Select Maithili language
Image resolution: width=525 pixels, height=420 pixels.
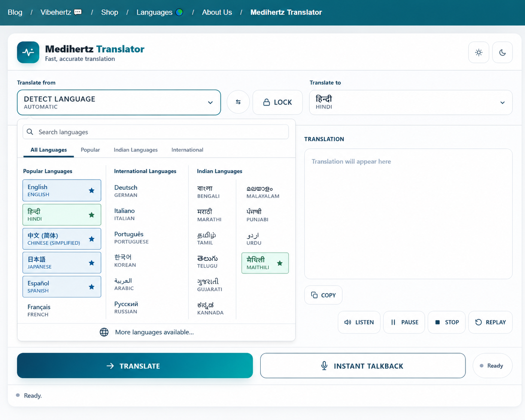pos(265,263)
